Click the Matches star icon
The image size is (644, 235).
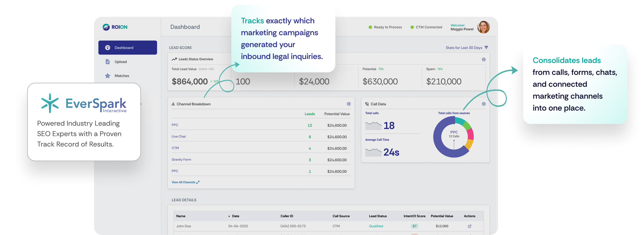[x=107, y=76]
